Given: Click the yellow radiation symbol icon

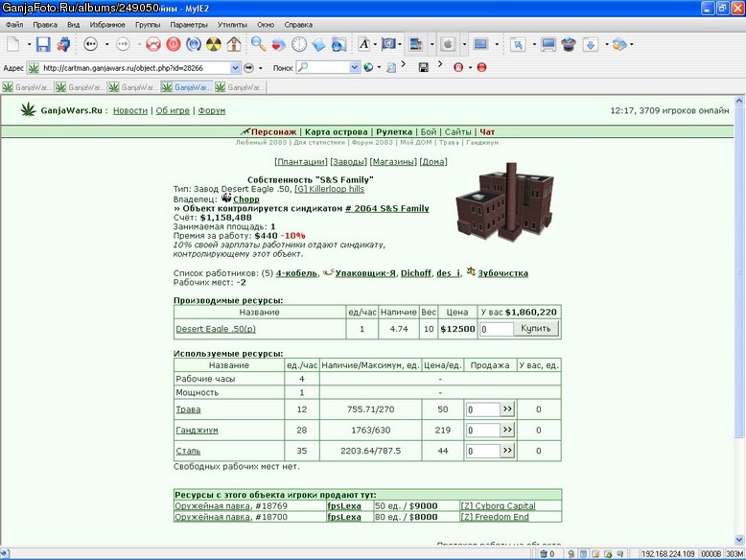Looking at the screenshot, I should click(214, 44).
